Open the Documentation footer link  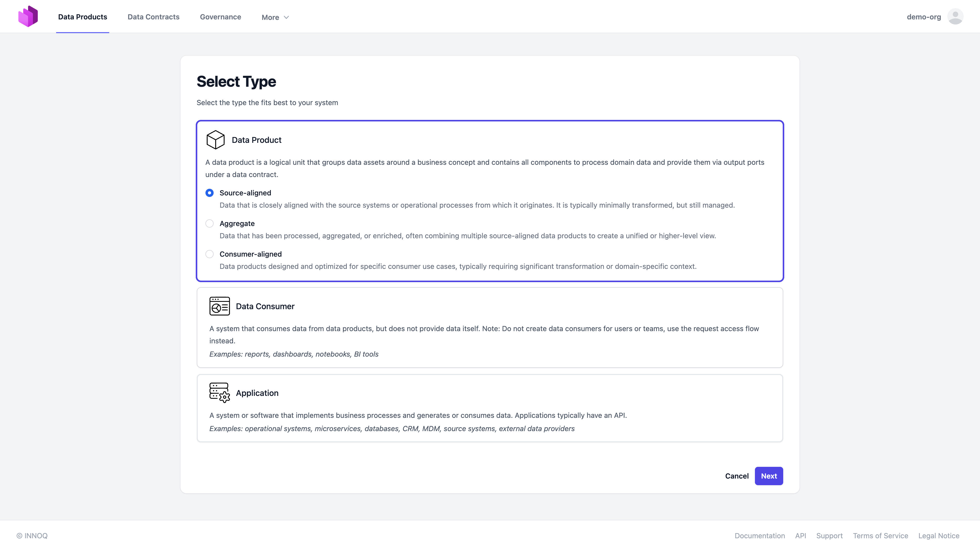point(759,535)
